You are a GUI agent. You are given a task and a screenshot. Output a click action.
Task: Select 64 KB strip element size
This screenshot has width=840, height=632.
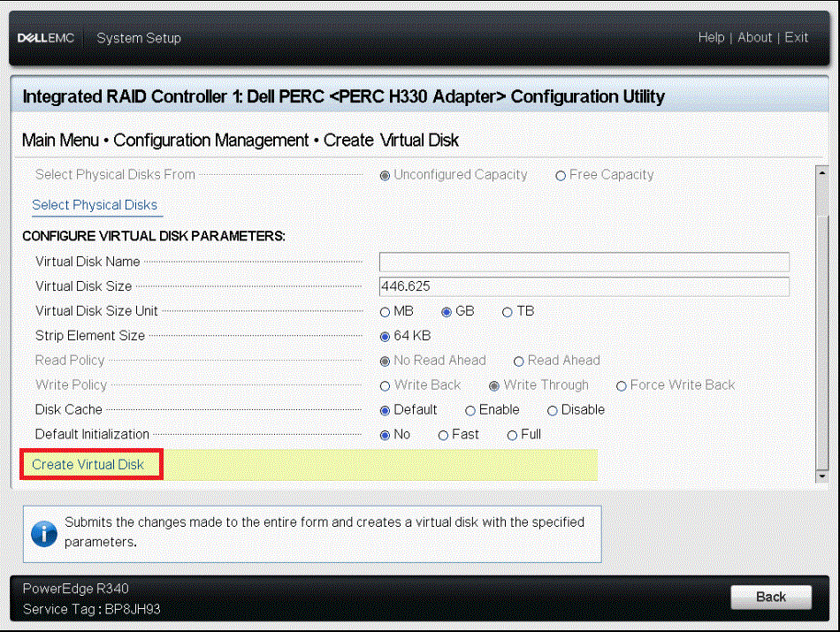(385, 337)
